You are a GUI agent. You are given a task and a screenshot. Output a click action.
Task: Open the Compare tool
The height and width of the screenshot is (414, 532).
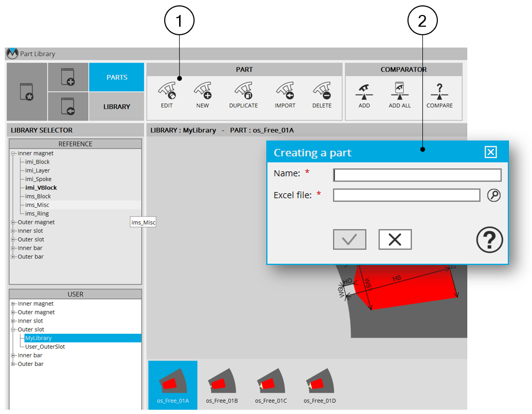pos(440,93)
